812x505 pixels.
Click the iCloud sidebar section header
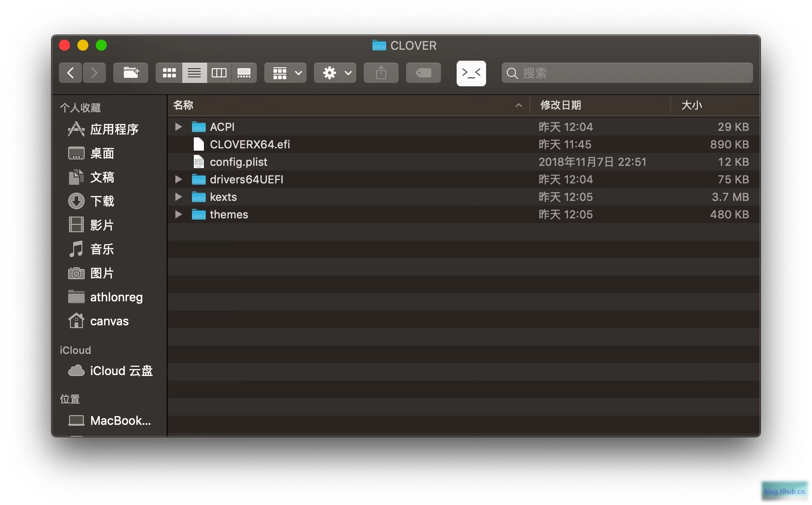click(75, 350)
